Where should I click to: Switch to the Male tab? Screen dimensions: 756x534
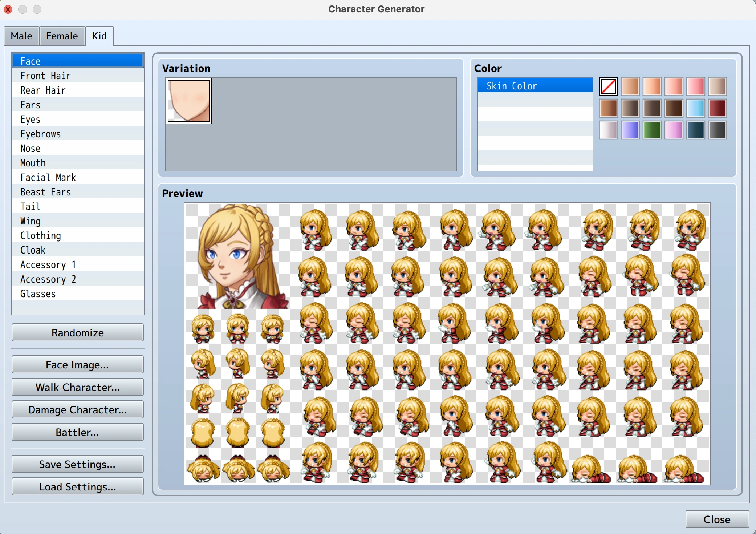21,36
